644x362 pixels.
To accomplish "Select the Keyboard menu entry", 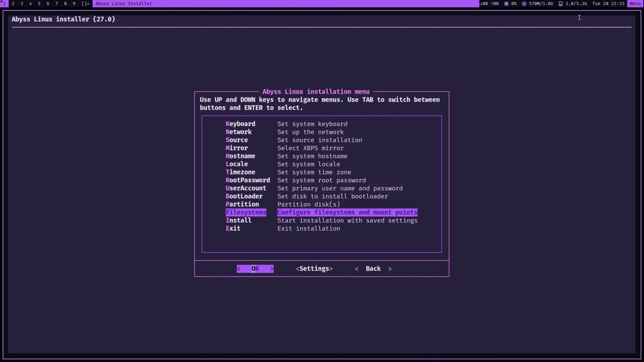I will click(240, 124).
